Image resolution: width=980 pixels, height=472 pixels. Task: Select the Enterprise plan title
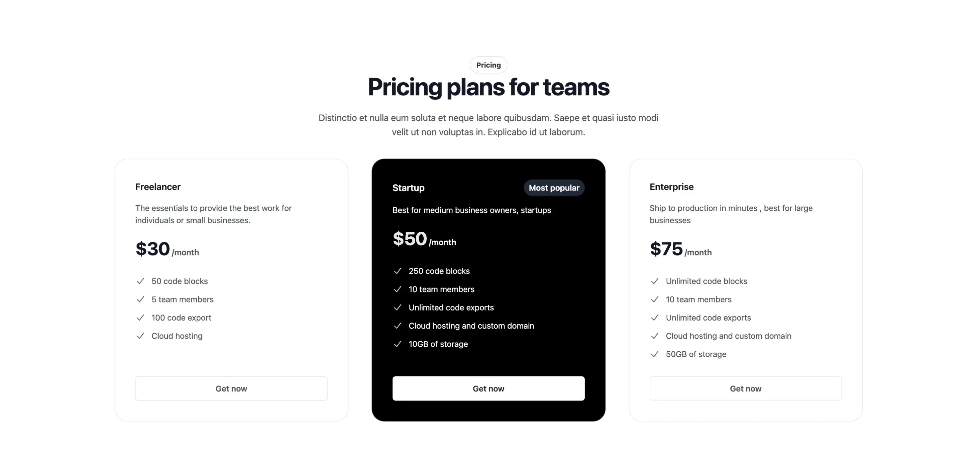(671, 187)
